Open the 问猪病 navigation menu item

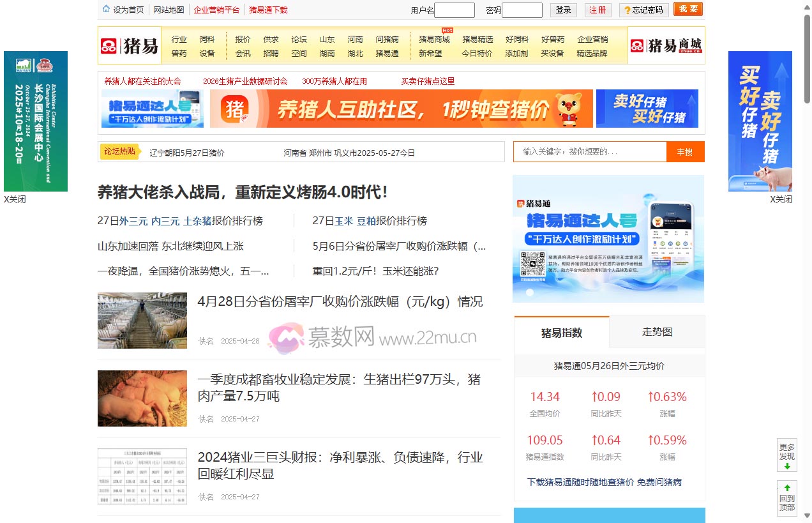(x=389, y=39)
